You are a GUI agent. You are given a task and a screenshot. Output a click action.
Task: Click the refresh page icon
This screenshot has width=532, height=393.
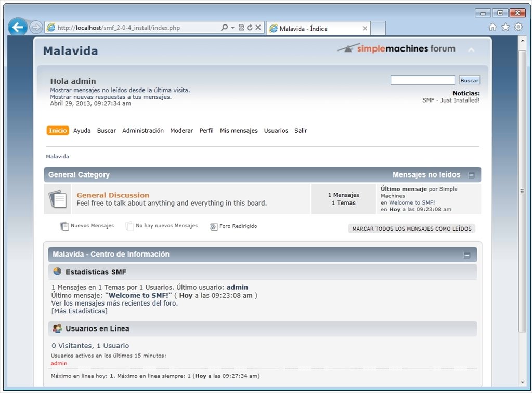(x=250, y=28)
